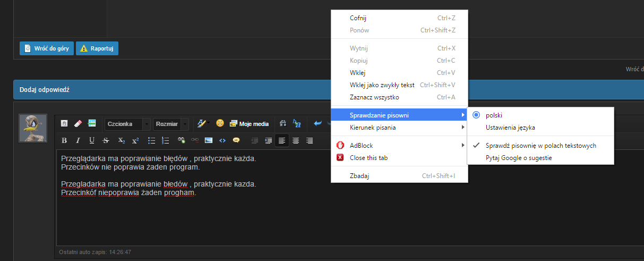Viewport: 644px width, 261px height.
Task: Open the emoticon smiley picker
Action: click(220, 123)
